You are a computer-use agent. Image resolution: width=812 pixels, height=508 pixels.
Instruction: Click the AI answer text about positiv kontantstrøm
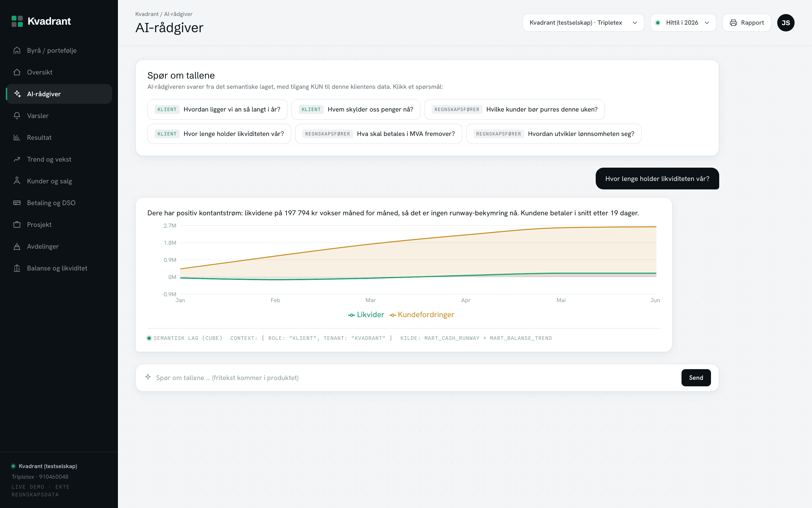(x=393, y=213)
